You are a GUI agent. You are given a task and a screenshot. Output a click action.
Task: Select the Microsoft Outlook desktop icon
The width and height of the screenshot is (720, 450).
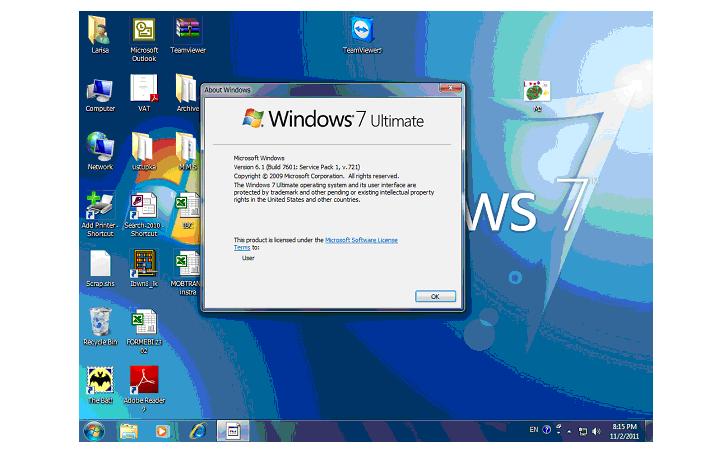click(144, 39)
